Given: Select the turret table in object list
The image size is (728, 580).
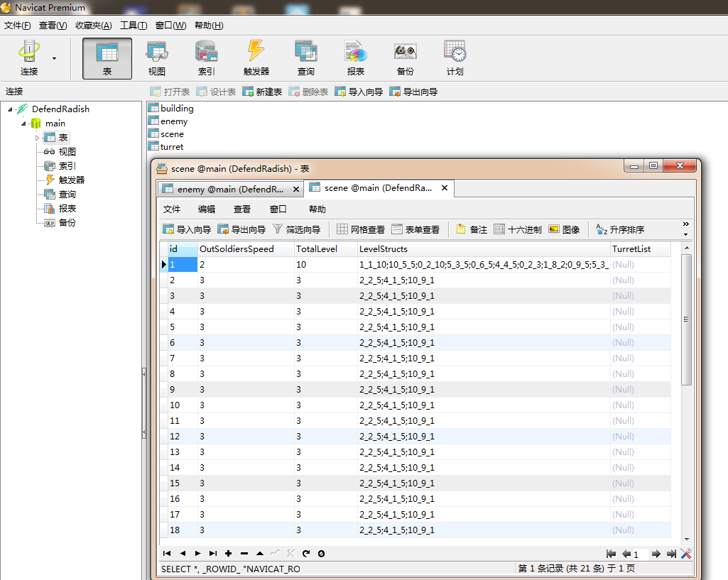Looking at the screenshot, I should pos(171,147).
